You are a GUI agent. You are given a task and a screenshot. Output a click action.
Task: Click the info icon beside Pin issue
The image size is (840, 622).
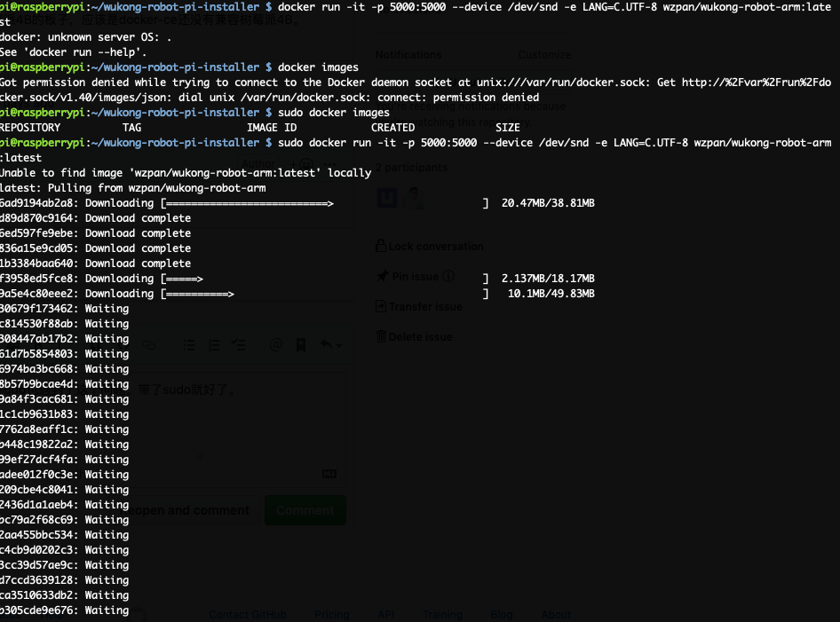pyautogui.click(x=448, y=276)
